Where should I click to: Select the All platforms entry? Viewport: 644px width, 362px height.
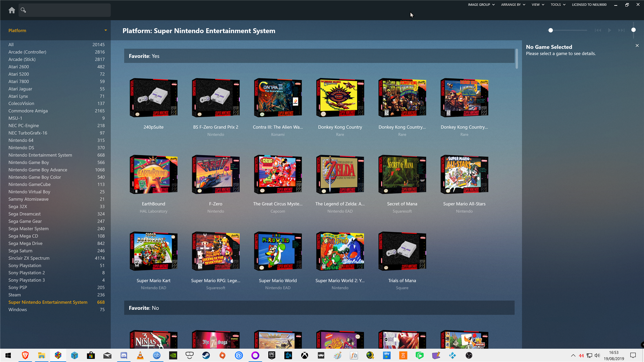pyautogui.click(x=56, y=45)
